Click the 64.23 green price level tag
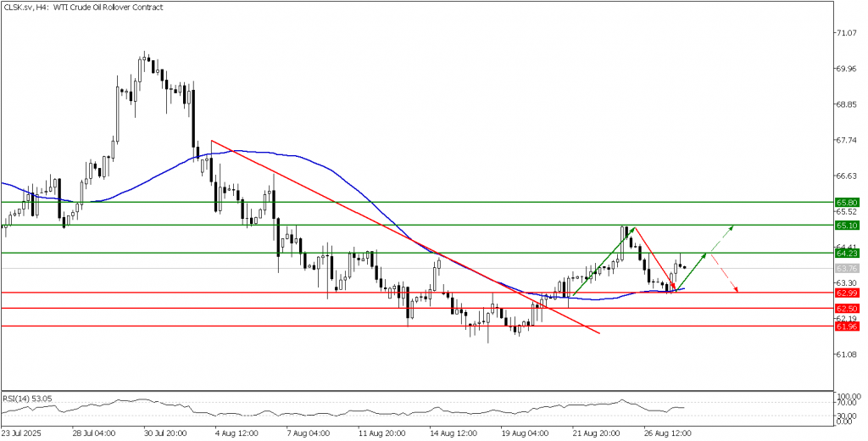Screen dimensions: 868x441 [x=847, y=253]
